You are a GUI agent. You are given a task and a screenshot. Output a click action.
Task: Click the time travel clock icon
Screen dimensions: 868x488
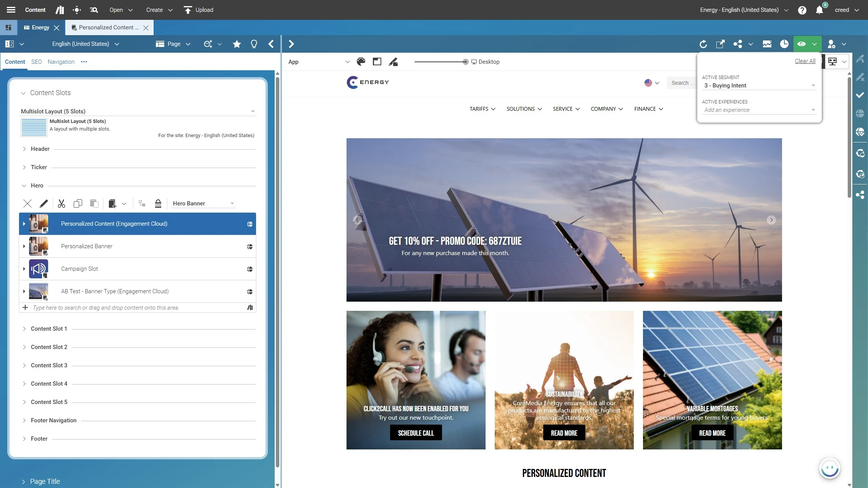[x=784, y=44]
